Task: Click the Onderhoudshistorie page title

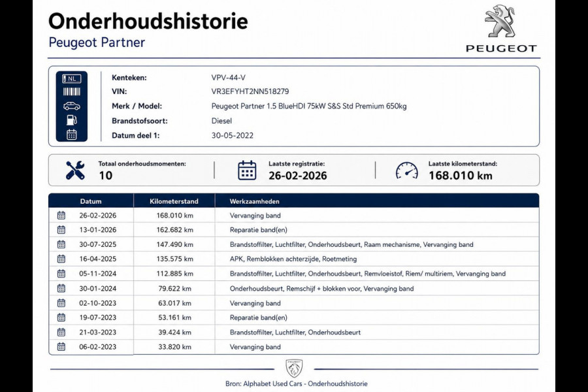Action: pyautogui.click(x=148, y=21)
